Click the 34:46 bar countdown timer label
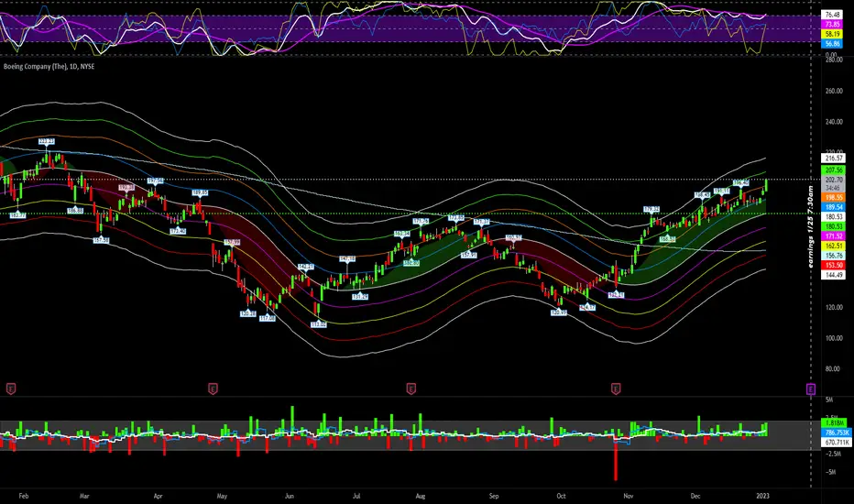Viewport: 854px width, 504px height. pyautogui.click(x=834, y=188)
